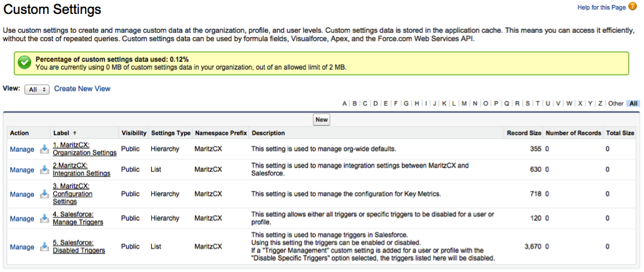This screenshot has width=644, height=272.
Task: Filter list by letter G
Action: [406, 103]
